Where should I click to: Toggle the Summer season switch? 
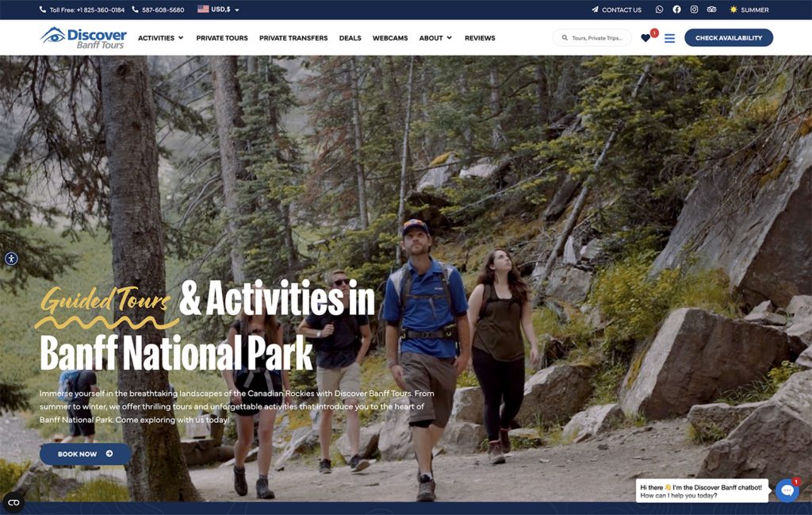[749, 10]
